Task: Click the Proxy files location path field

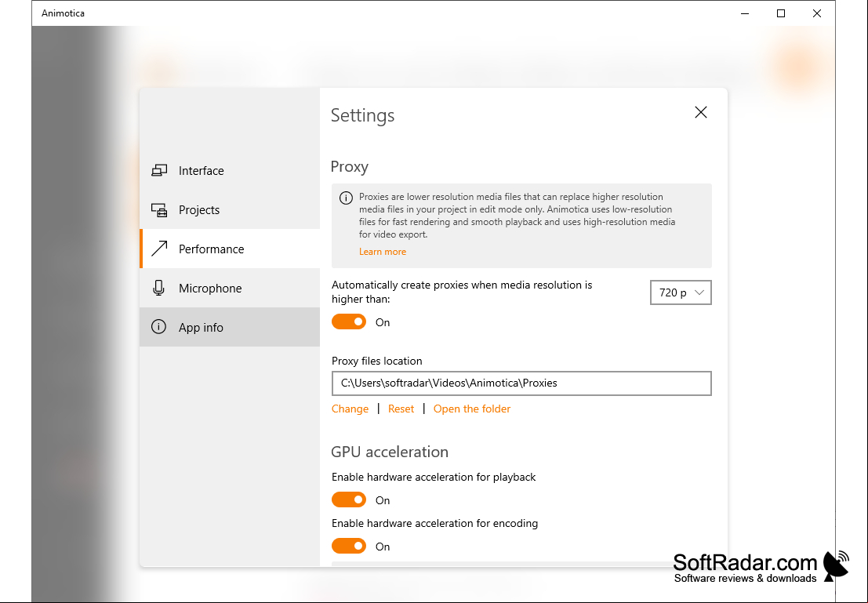Action: pyautogui.click(x=521, y=383)
